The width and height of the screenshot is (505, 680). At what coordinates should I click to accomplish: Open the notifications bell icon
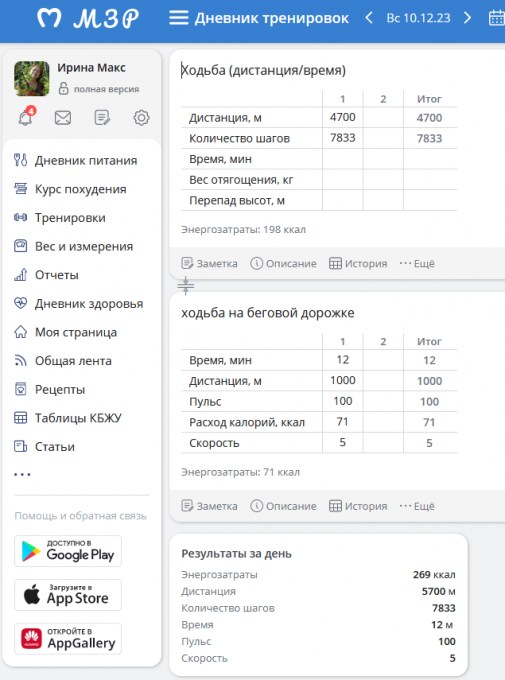(26, 117)
